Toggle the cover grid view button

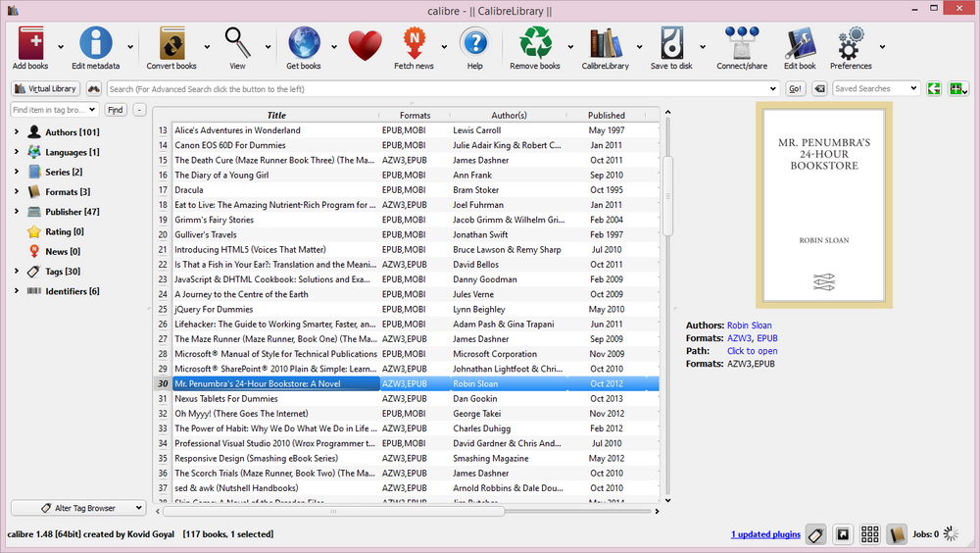click(869, 534)
